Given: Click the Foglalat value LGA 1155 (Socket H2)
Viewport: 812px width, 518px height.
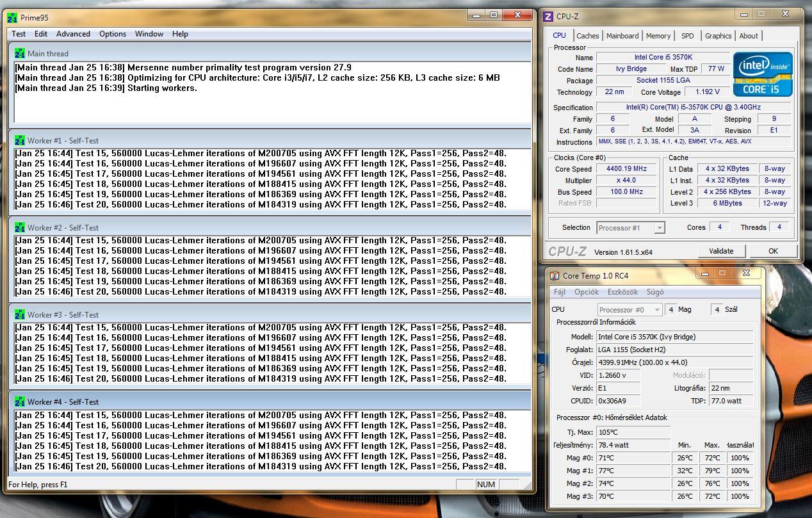Looking at the screenshot, I should point(676,350).
